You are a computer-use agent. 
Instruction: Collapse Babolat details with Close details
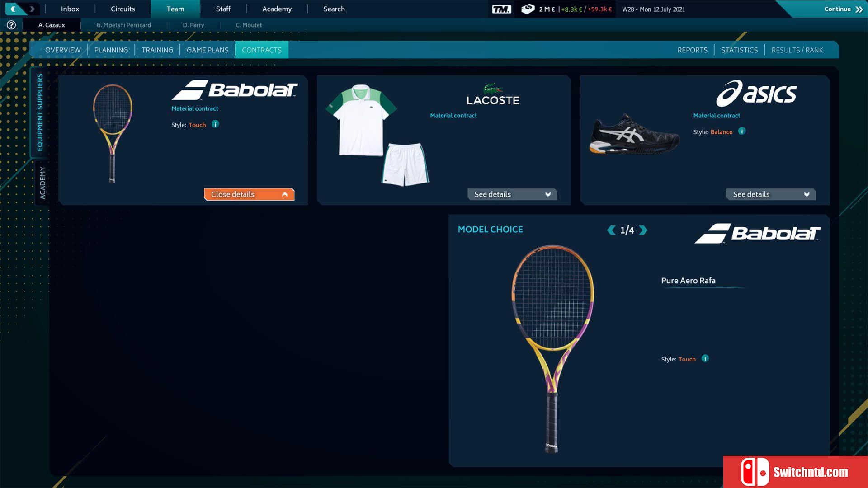(x=249, y=194)
